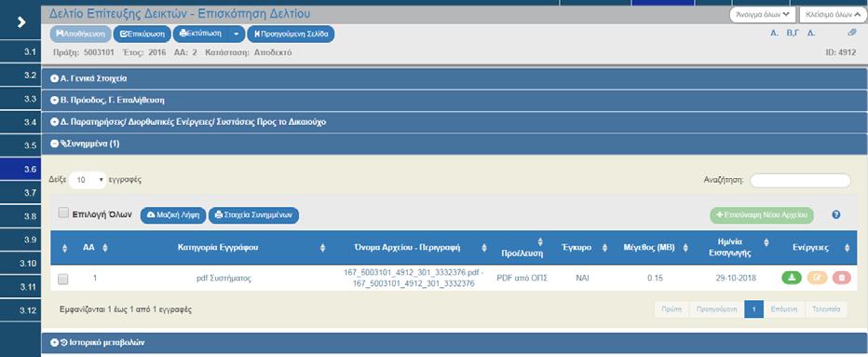Click the Μαζική Λήψη button
This screenshot has width=868, height=357.
coord(173,215)
